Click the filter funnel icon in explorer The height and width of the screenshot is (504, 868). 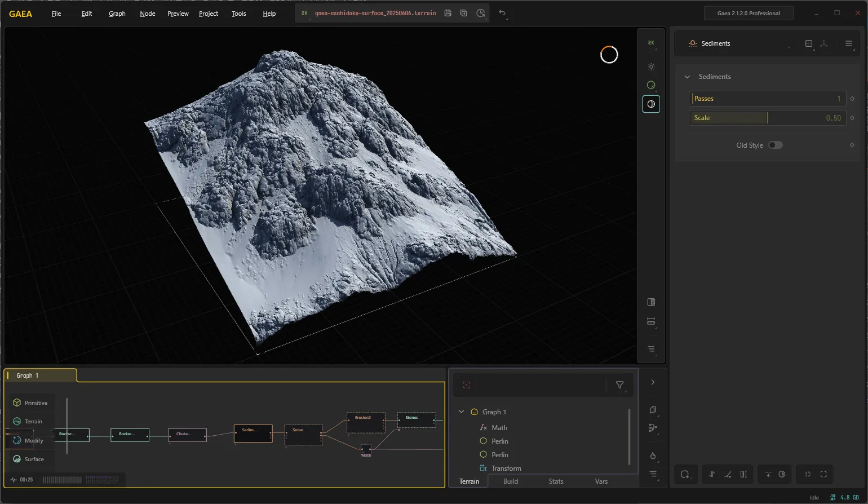click(x=619, y=385)
